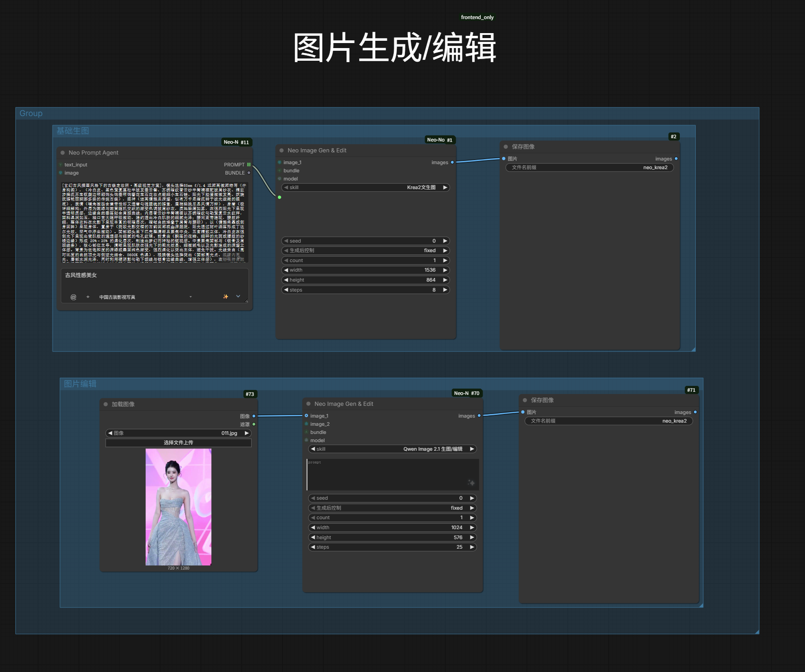Screen dimensions: 805x672
Task: Click the 文件名前缀 field in save node #71
Action: (x=609, y=421)
